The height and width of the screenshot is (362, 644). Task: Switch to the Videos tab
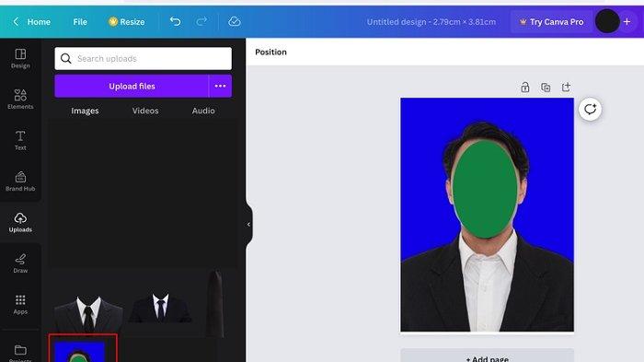tap(145, 111)
